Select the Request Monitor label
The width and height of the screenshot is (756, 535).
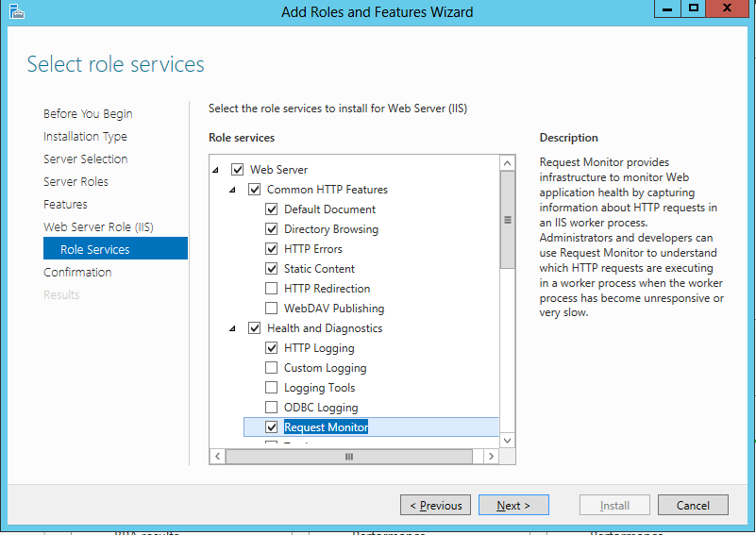coord(326,427)
